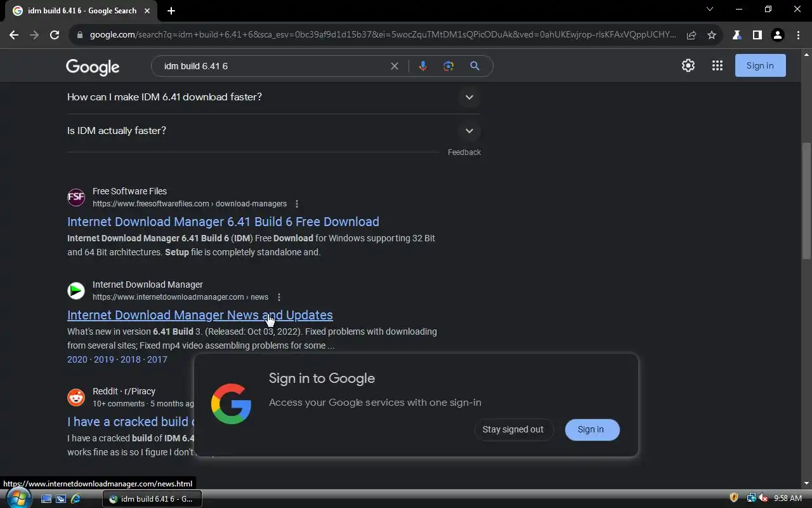Screen dimensions: 812x508
Task: Expand "Is IDM actually faster?" question
Action: (273, 131)
